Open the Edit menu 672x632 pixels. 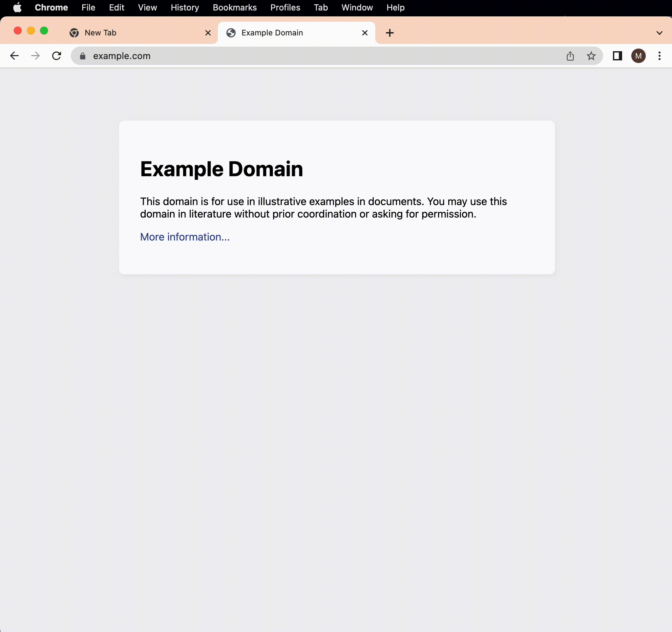coord(116,8)
